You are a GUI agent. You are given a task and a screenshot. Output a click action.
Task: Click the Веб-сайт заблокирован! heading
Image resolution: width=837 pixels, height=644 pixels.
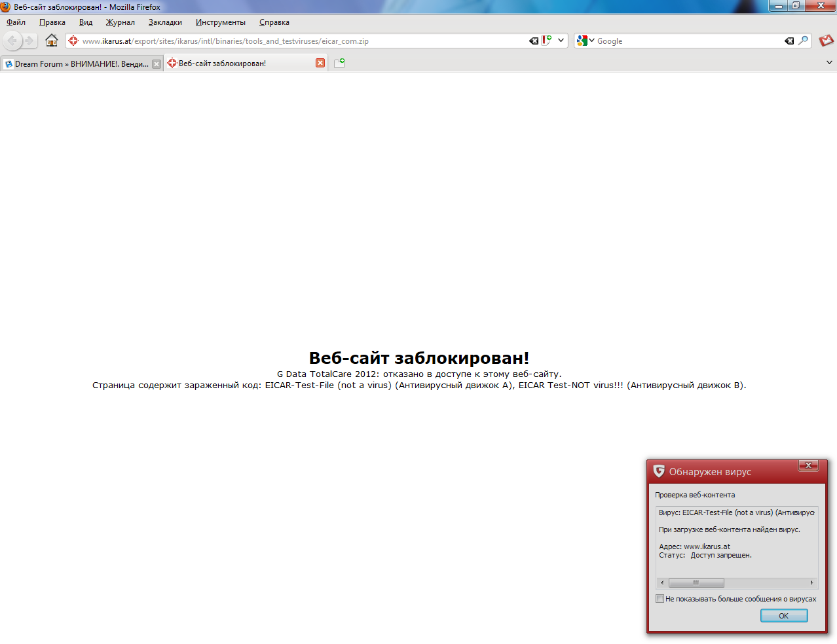coord(419,358)
